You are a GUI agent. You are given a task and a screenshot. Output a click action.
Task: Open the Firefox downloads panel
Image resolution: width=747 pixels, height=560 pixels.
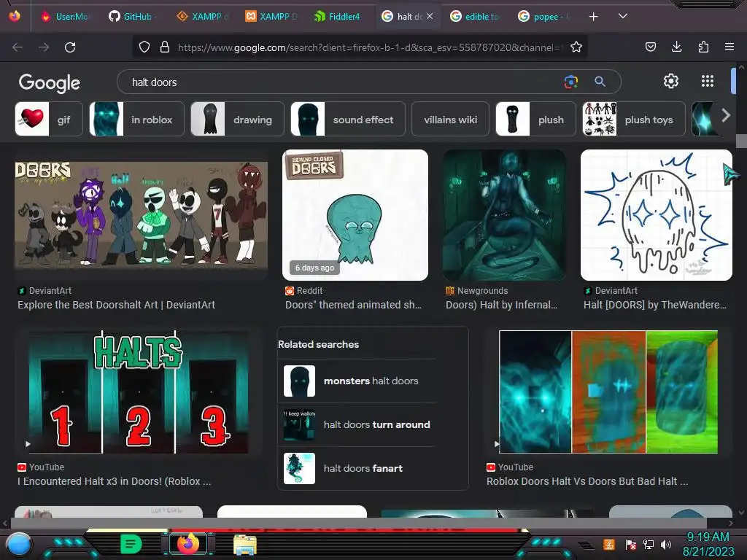[x=676, y=47]
